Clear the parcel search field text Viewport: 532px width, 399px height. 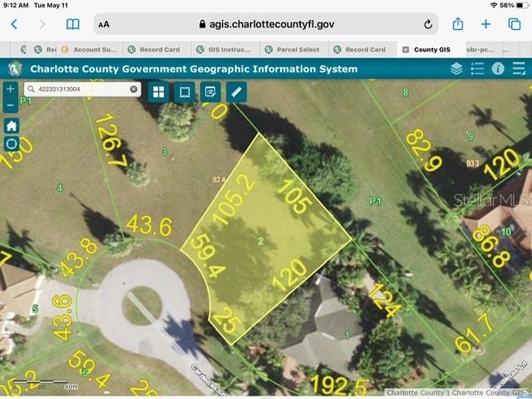(x=133, y=89)
